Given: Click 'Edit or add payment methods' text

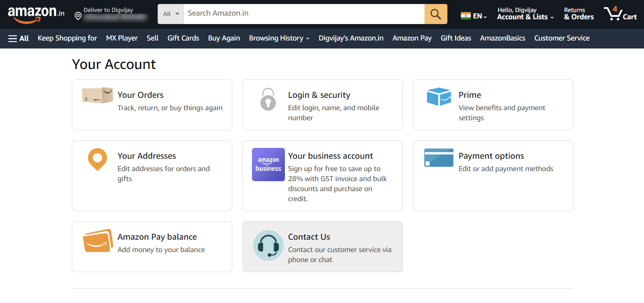Looking at the screenshot, I should pos(506,169).
